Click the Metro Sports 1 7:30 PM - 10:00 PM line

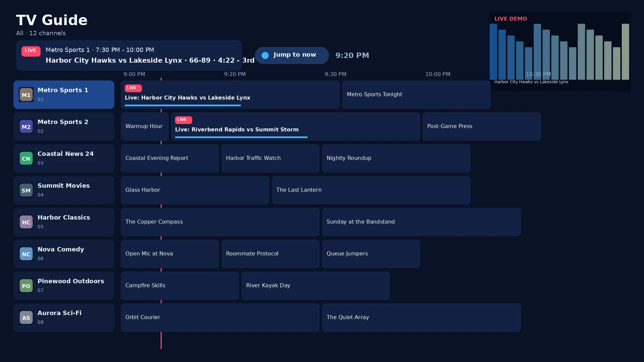click(100, 50)
